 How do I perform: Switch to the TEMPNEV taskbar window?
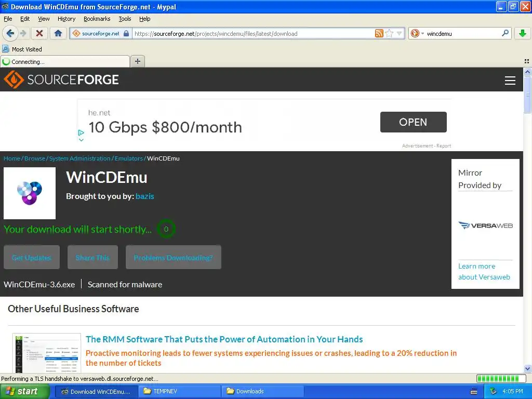179,391
